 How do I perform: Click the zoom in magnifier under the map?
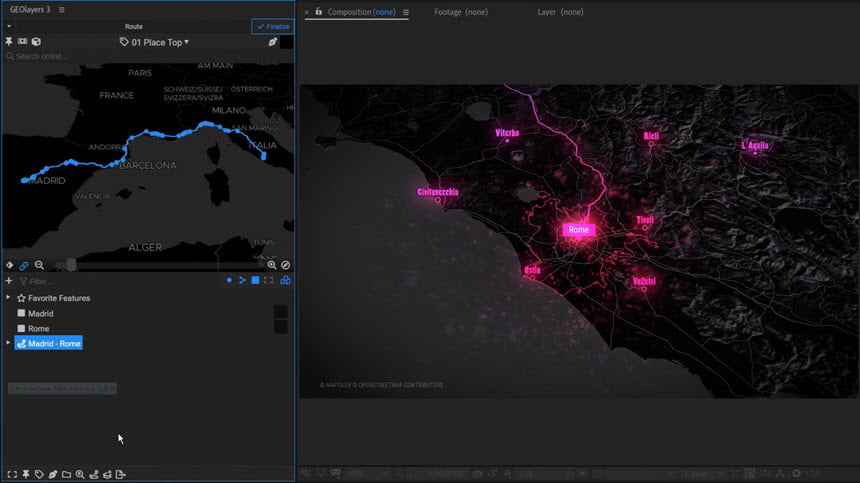click(x=271, y=265)
